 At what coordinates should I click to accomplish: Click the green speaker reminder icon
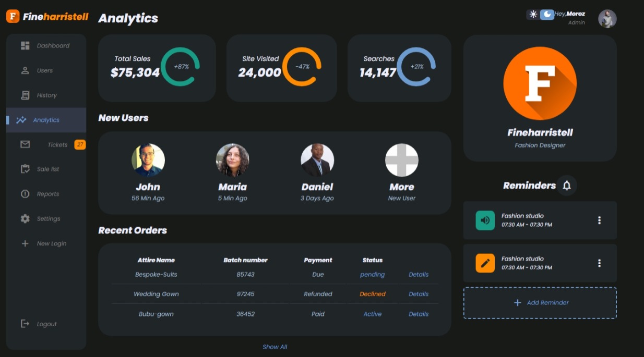(x=485, y=220)
